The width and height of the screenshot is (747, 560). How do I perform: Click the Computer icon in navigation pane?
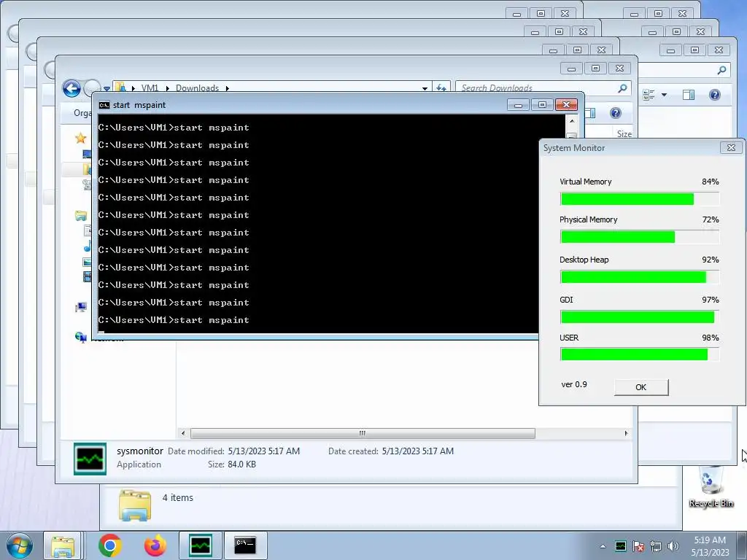(81, 308)
